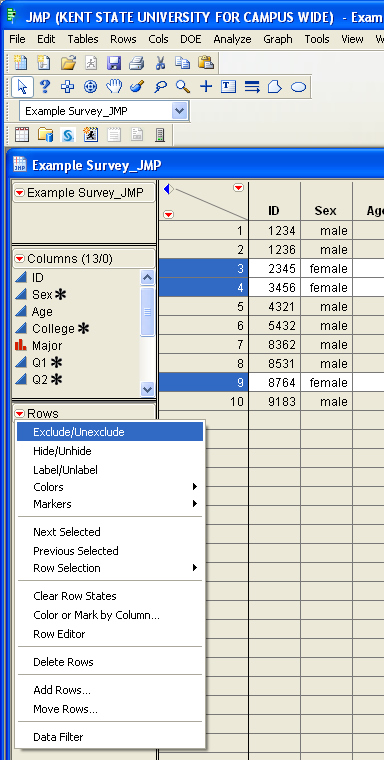The width and height of the screenshot is (384, 760).
Task: Select the Polygon drawing tool
Action: pyautogui.click(x=274, y=87)
